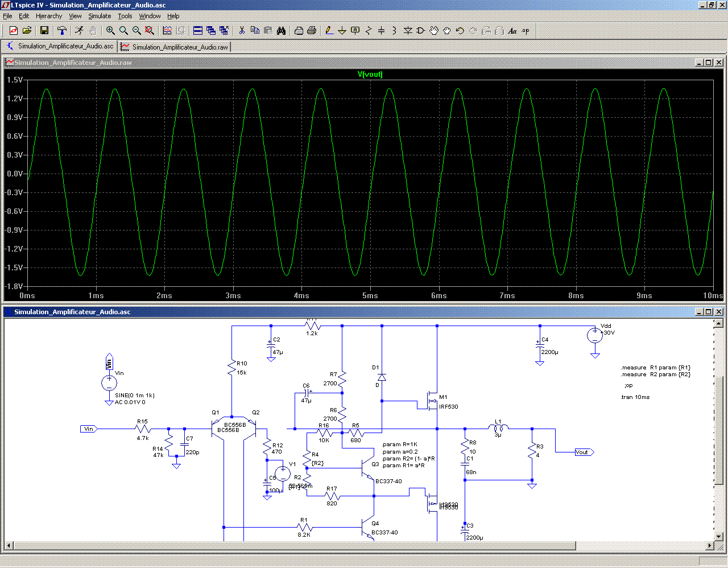Open the Label Net tool
The width and height of the screenshot is (728, 568).
[x=355, y=31]
